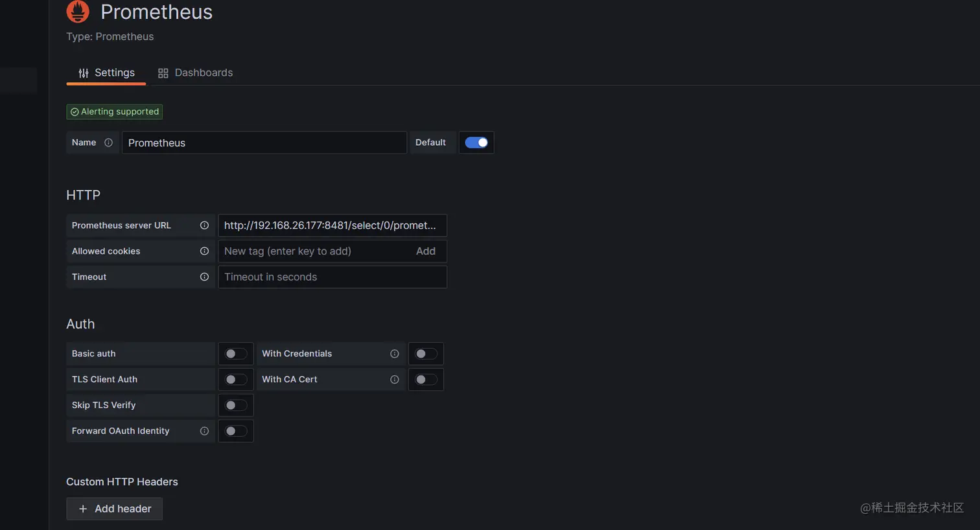
Task: Click the Prometheus server URL input field
Action: 332,225
